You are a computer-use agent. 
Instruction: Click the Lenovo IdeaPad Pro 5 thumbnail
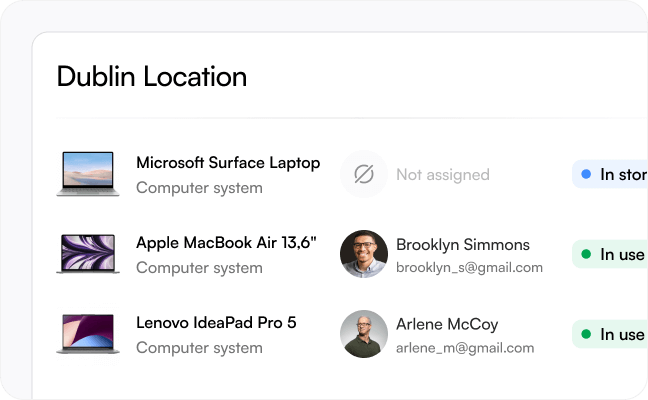pos(88,334)
